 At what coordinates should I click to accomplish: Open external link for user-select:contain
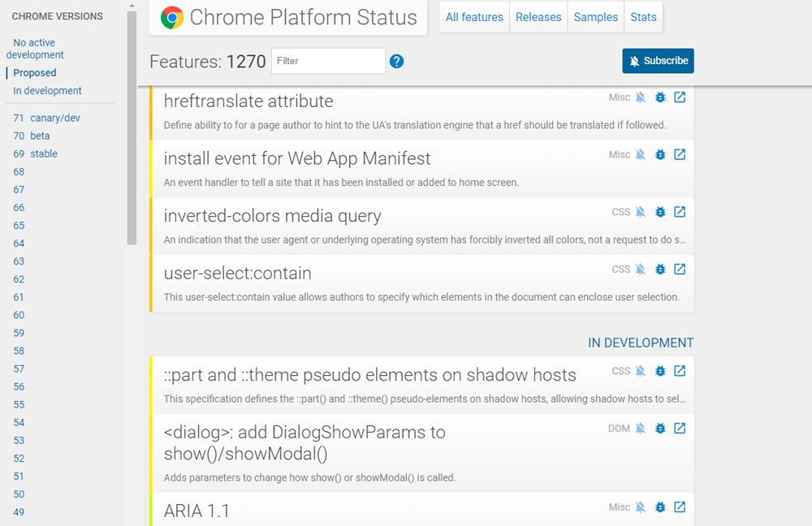click(680, 269)
